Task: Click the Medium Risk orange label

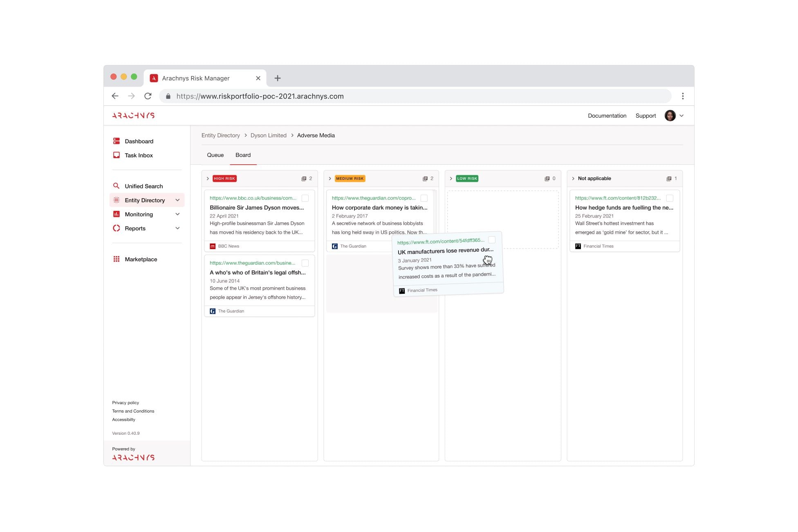Action: click(350, 179)
